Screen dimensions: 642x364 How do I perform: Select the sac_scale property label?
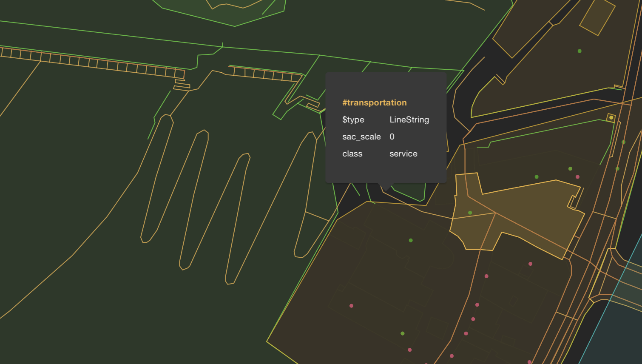coord(361,136)
